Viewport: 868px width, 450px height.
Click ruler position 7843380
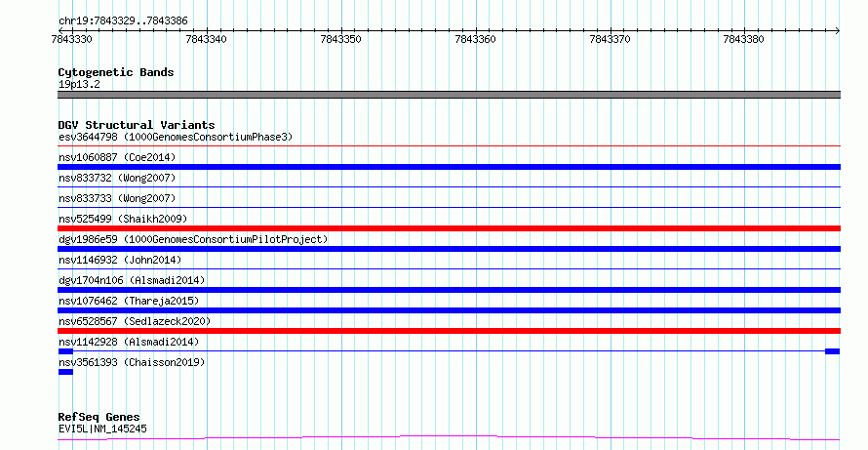tap(744, 39)
